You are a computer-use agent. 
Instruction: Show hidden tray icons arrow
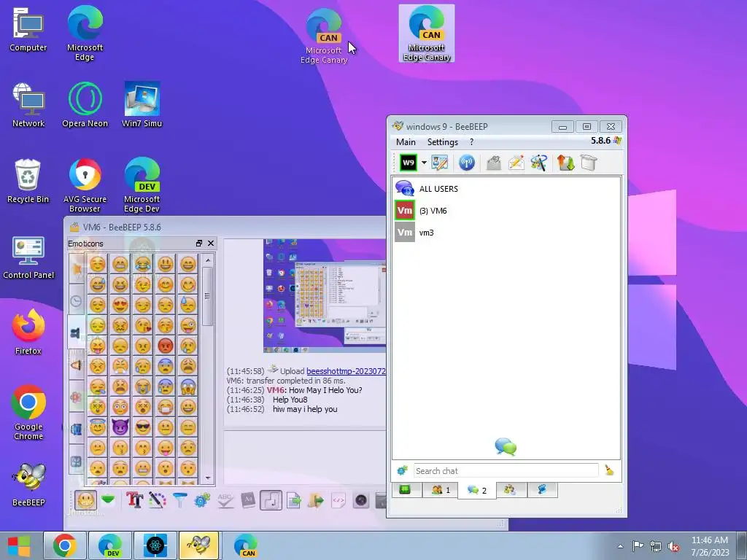point(620,546)
